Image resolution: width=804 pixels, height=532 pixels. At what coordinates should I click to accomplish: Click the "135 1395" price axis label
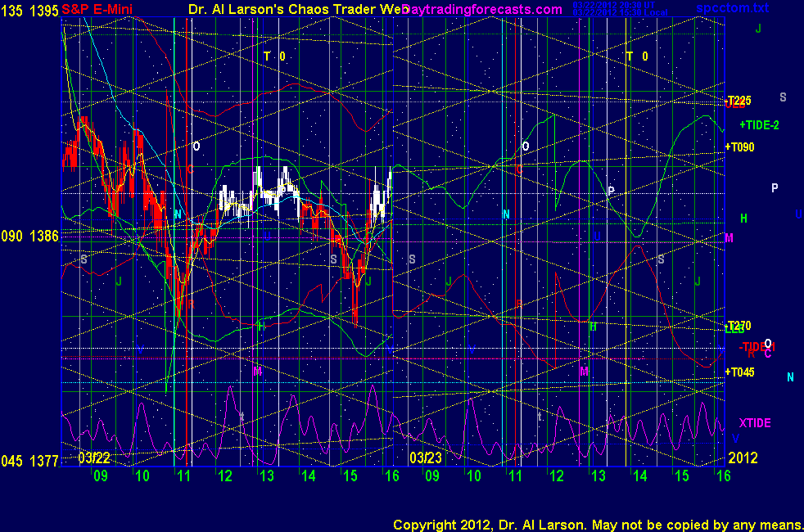click(29, 11)
